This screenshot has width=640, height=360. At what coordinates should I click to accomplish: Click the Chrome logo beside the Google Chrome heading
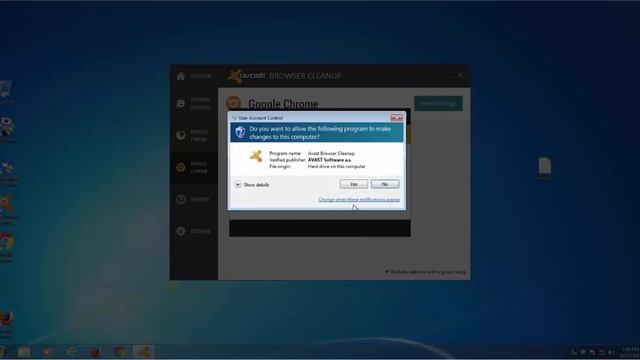(x=234, y=103)
